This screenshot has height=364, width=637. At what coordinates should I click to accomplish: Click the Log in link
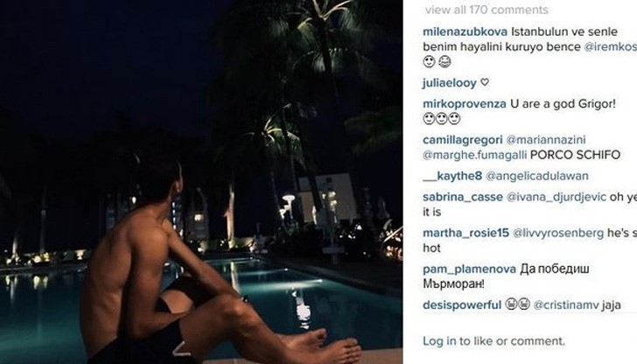click(439, 341)
